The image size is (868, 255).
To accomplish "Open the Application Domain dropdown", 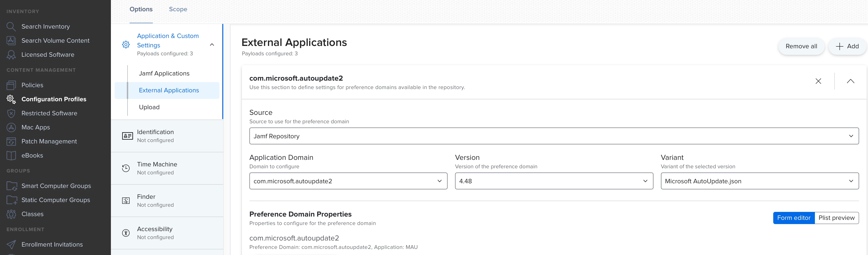I will click(348, 181).
